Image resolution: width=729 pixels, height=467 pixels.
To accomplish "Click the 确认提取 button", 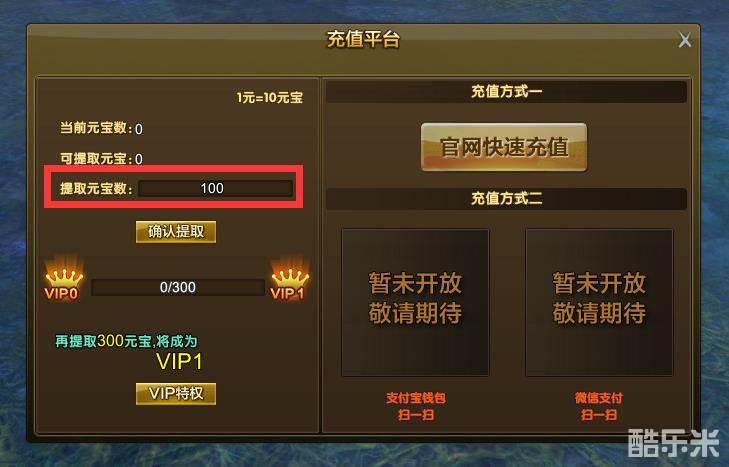I will [x=176, y=232].
